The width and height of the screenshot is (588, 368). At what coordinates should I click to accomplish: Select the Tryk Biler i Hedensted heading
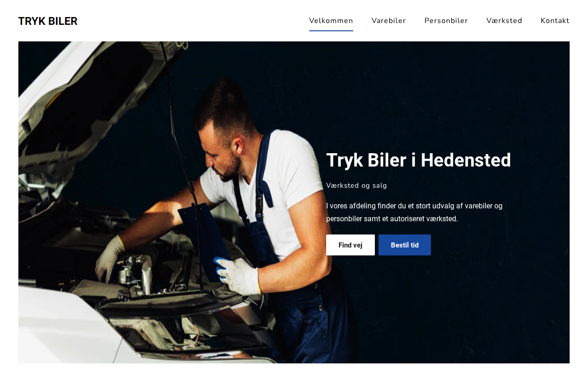[x=418, y=160]
